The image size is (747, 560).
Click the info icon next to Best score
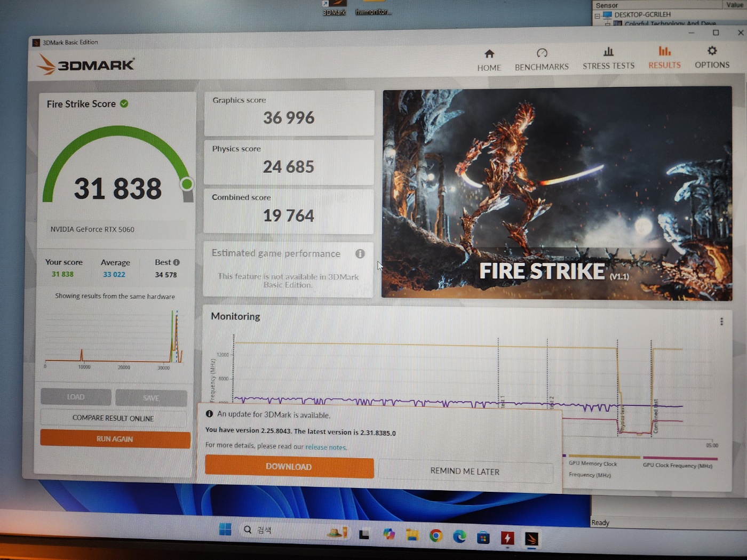pos(176,262)
